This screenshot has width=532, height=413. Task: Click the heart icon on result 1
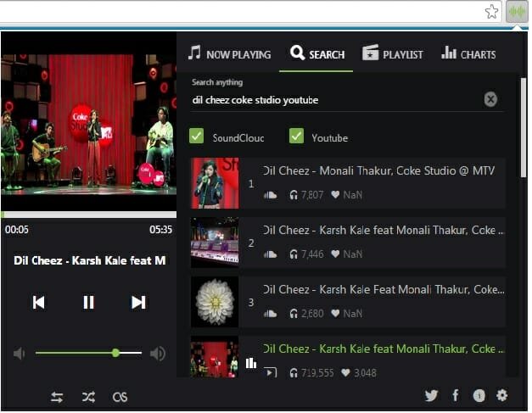(x=335, y=195)
